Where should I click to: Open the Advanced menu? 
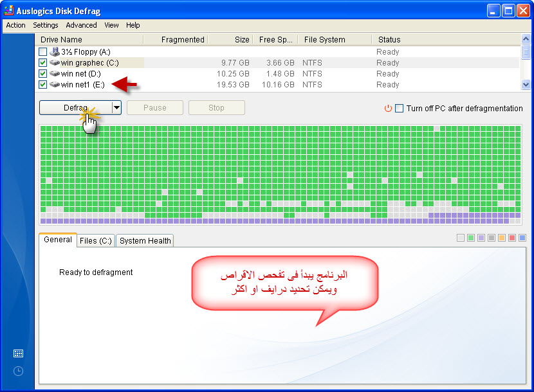(81, 25)
